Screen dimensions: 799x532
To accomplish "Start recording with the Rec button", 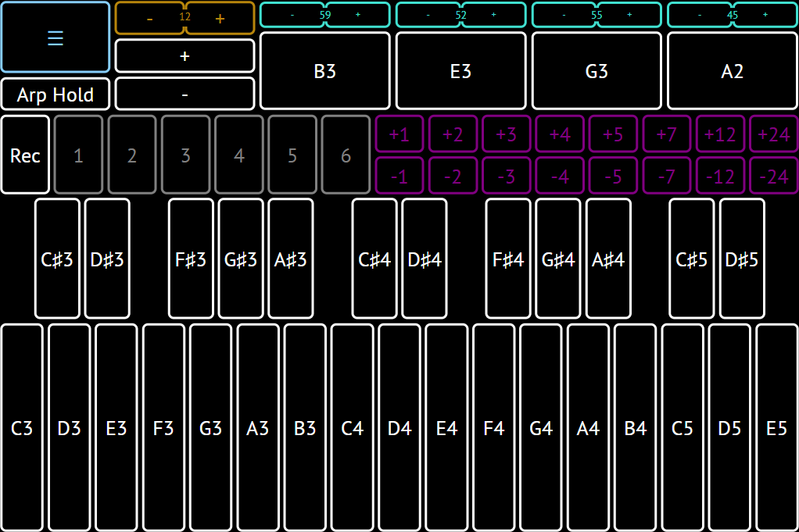I will click(25, 155).
